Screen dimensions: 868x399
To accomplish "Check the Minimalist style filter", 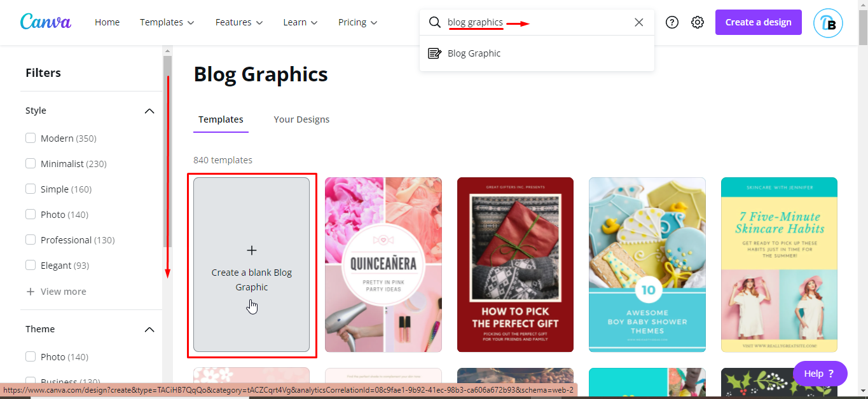I will tap(31, 163).
